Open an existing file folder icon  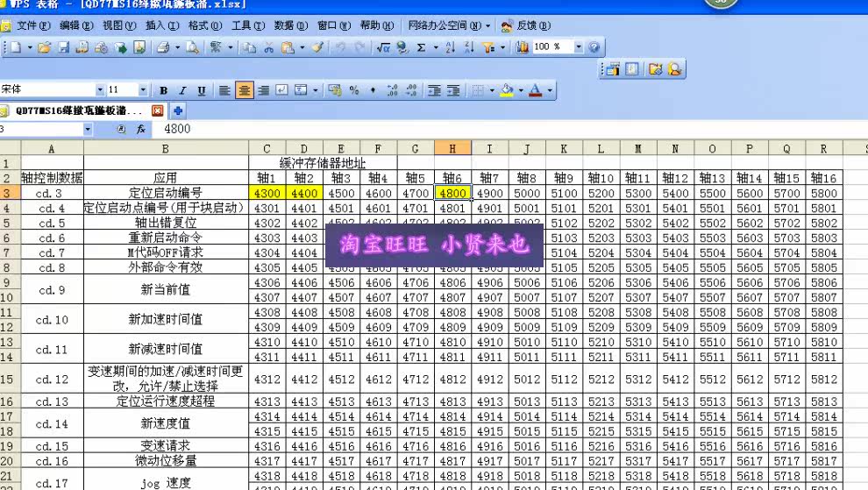(x=45, y=47)
